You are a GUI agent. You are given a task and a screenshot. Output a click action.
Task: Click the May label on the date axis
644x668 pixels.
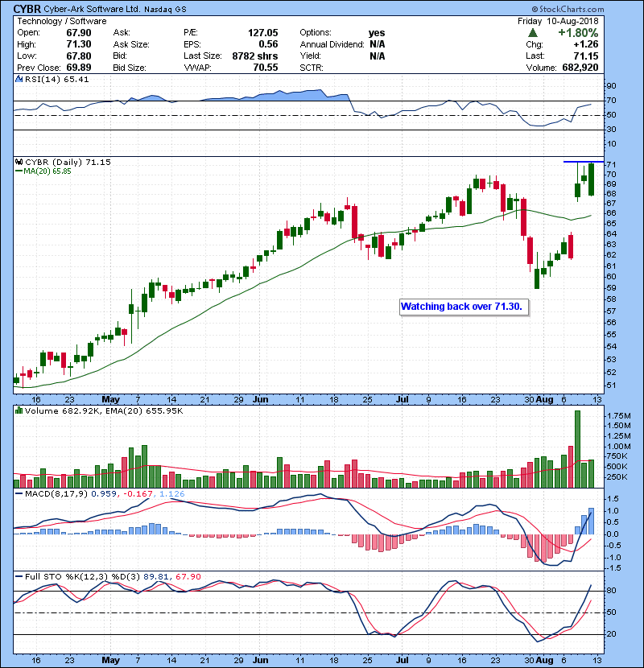click(110, 398)
